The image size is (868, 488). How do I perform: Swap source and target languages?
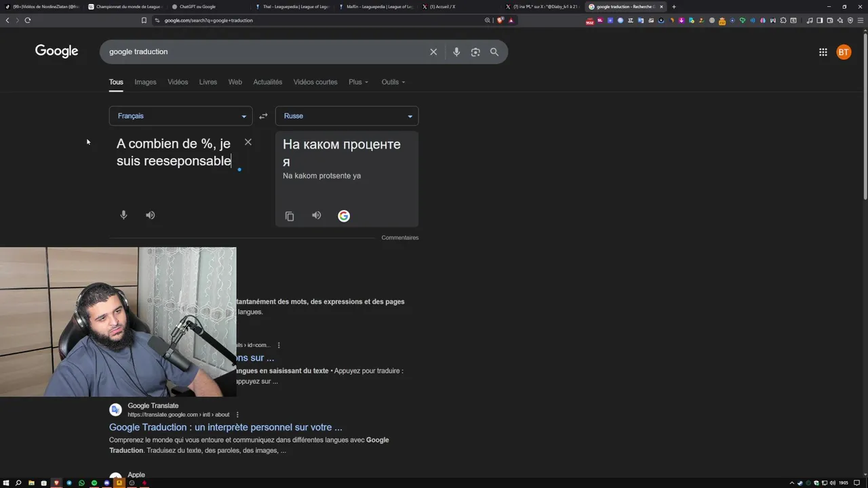pos(263,116)
